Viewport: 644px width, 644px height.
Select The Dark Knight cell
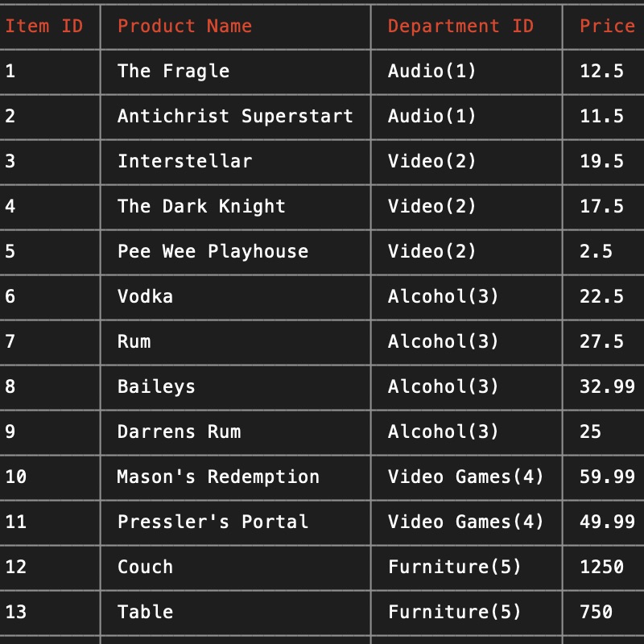point(201,206)
